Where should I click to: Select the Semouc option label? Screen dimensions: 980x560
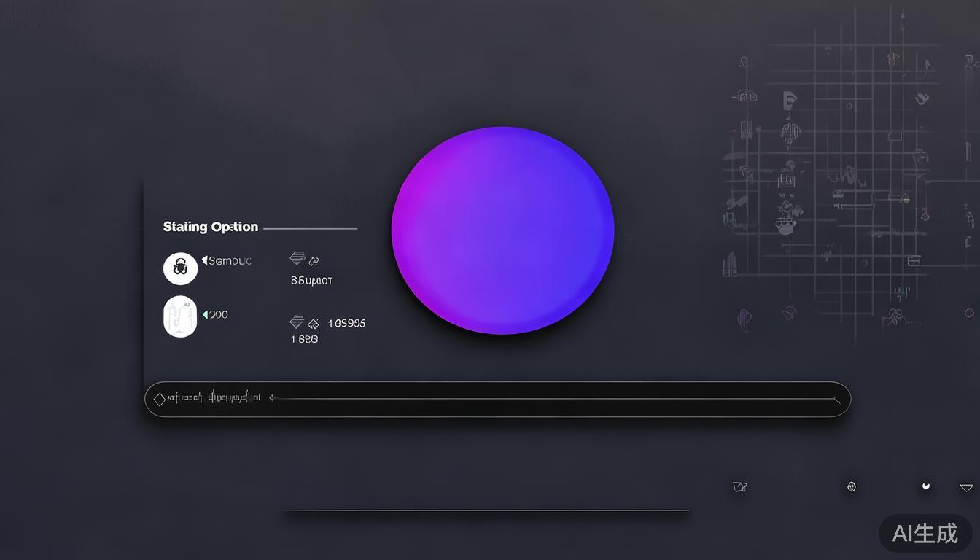point(230,260)
